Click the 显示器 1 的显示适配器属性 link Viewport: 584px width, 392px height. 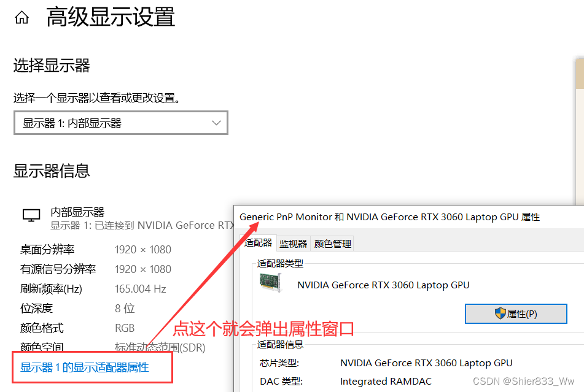[x=85, y=367]
